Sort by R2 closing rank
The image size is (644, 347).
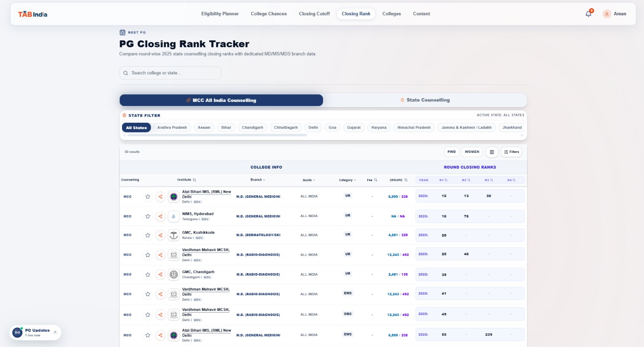coord(466,180)
